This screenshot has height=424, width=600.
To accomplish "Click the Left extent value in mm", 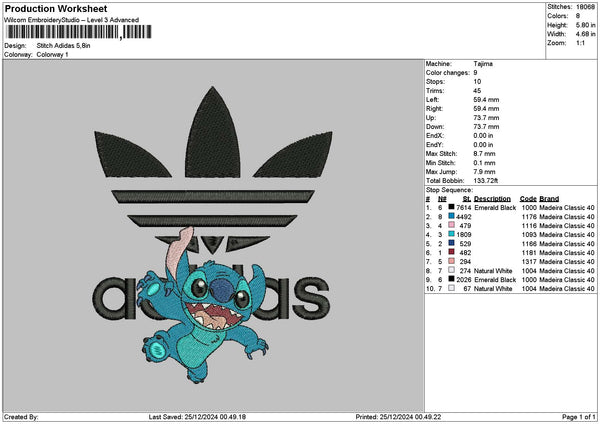I will 486,100.
